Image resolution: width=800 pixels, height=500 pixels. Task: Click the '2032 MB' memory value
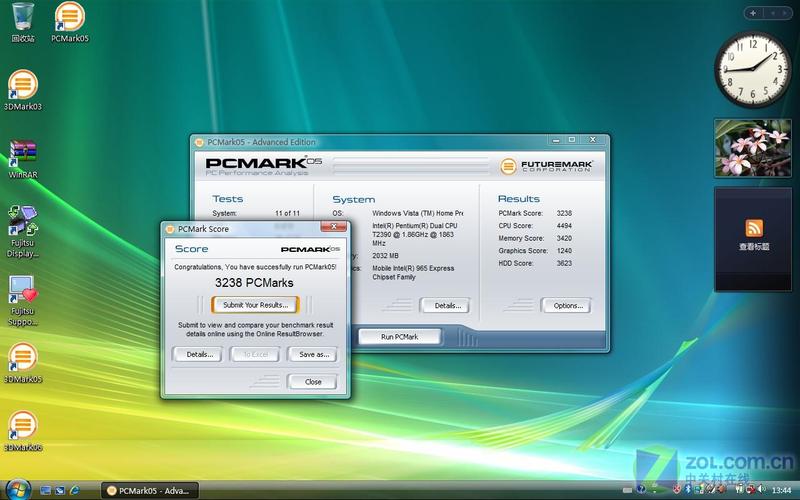(x=386, y=256)
